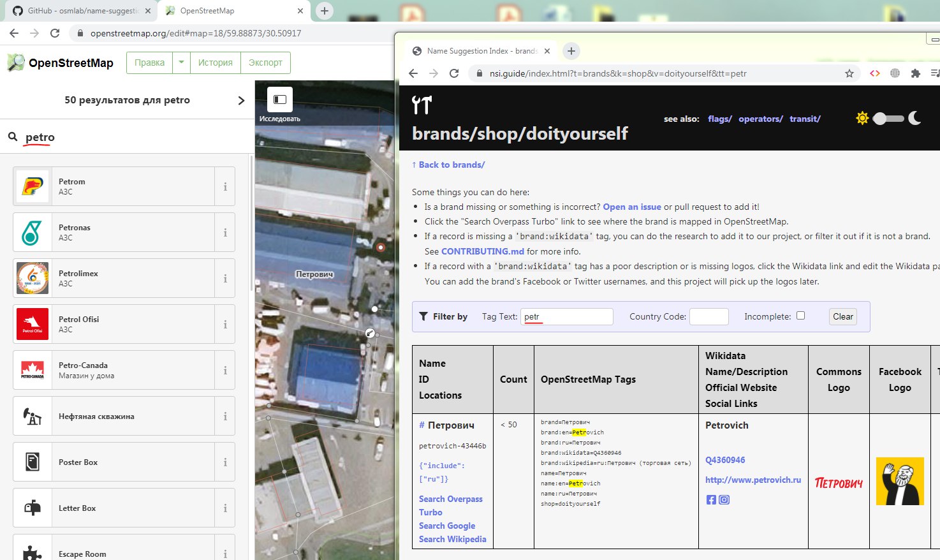Viewport: 940px width, 560px height.
Task: Follow the Back to brands/ link
Action: click(x=448, y=165)
